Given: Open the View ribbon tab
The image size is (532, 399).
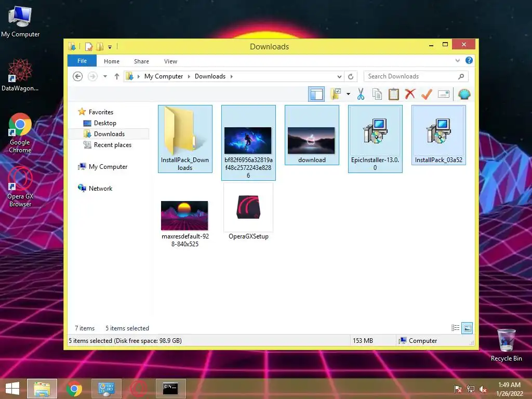Looking at the screenshot, I should (x=170, y=61).
